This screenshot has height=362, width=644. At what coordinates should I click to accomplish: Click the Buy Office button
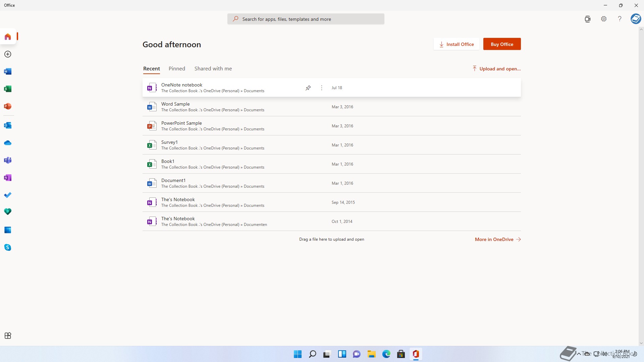point(502,44)
